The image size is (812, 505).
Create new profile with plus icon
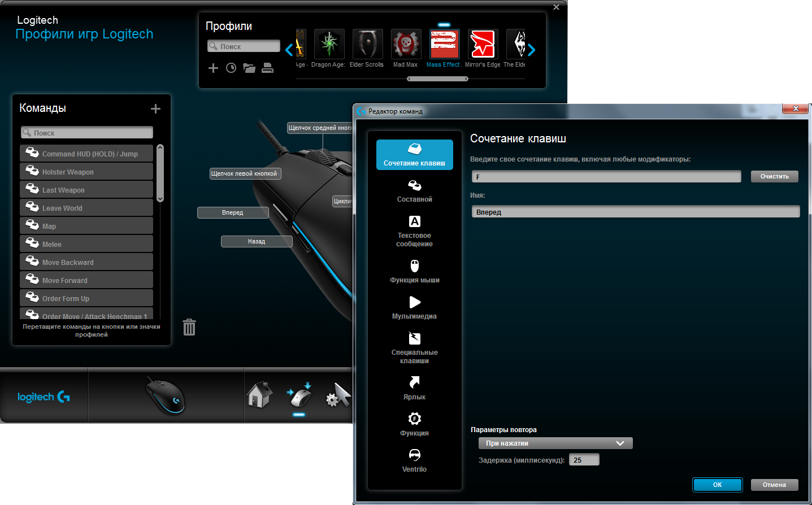pos(213,68)
